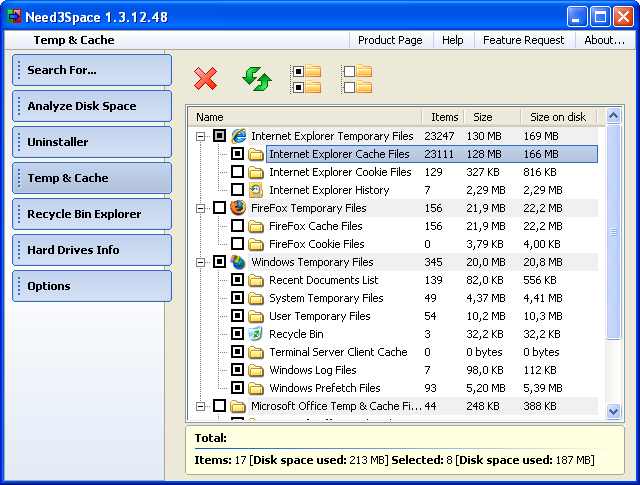
Task: Click the Need3Space title bar app icon
Action: coord(14,17)
